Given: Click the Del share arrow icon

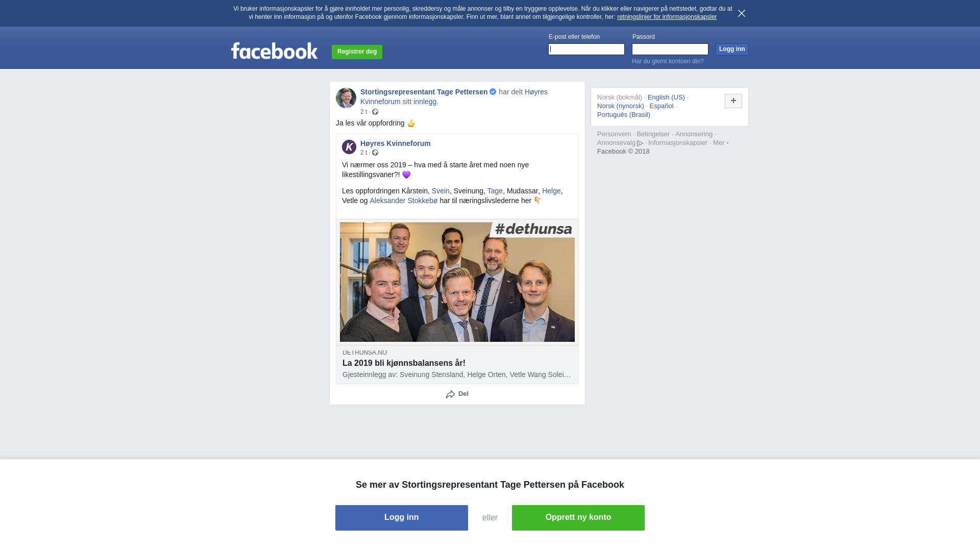Looking at the screenshot, I should [450, 394].
